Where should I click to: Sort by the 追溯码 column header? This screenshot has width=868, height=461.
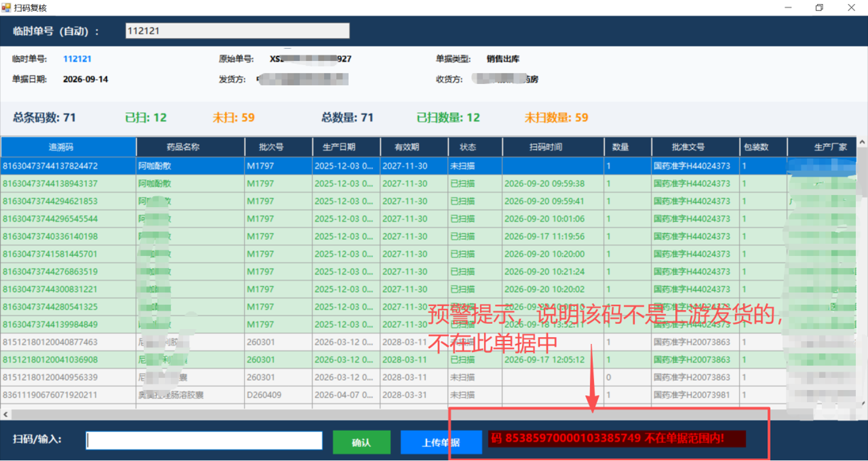(x=68, y=147)
